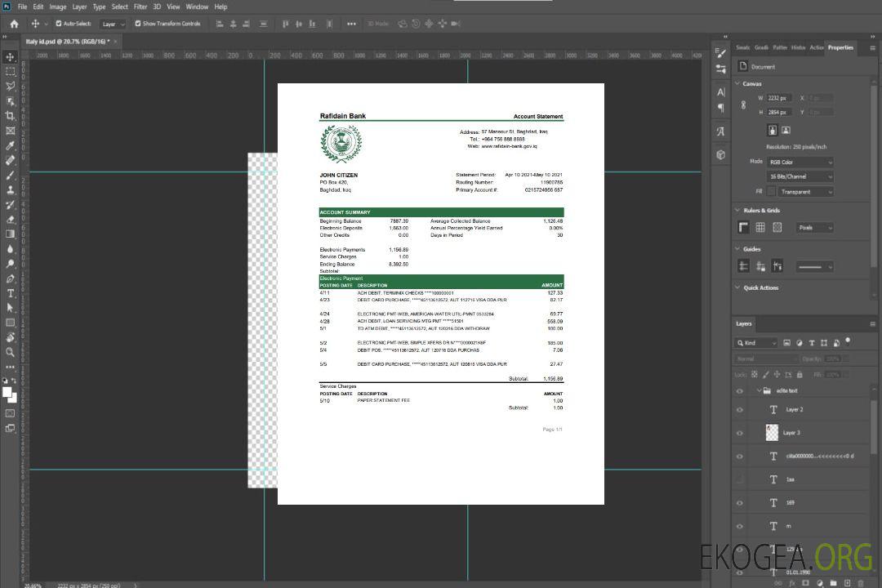Toggle Show Transform Controls checkbox
882x588 pixels.
point(138,24)
